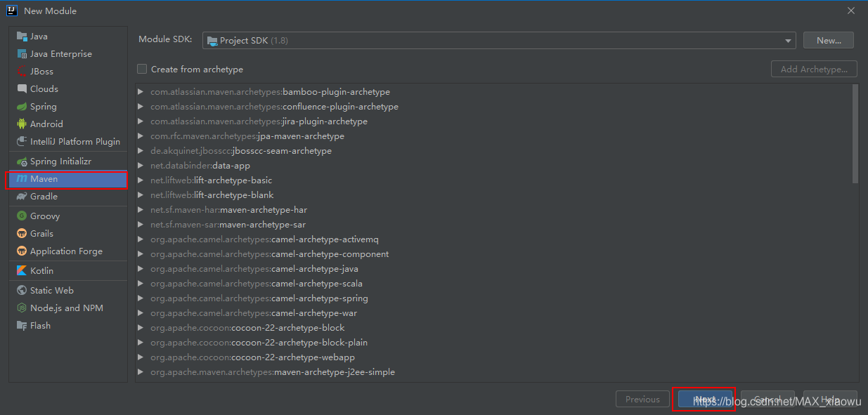Click the Help button

[830, 400]
